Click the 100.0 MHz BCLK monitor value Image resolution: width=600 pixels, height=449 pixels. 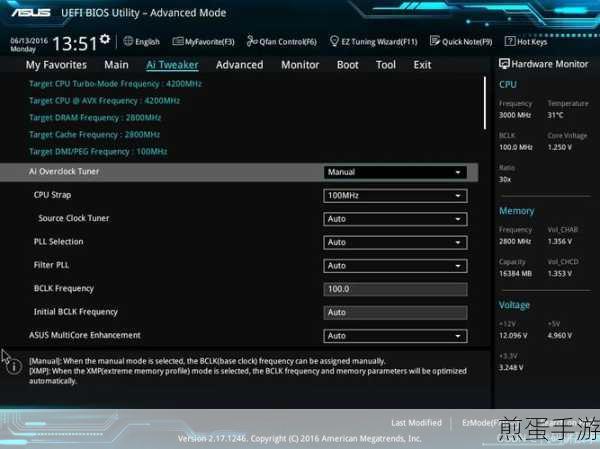coord(516,147)
